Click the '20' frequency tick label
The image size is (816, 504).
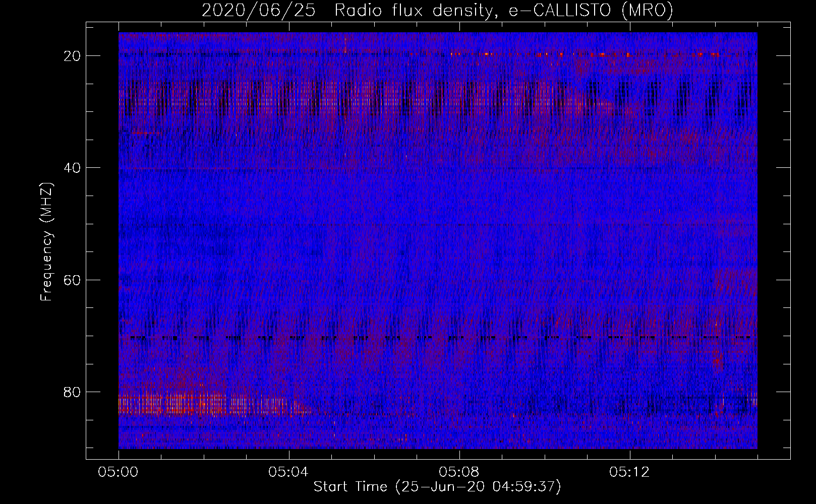pyautogui.click(x=73, y=56)
